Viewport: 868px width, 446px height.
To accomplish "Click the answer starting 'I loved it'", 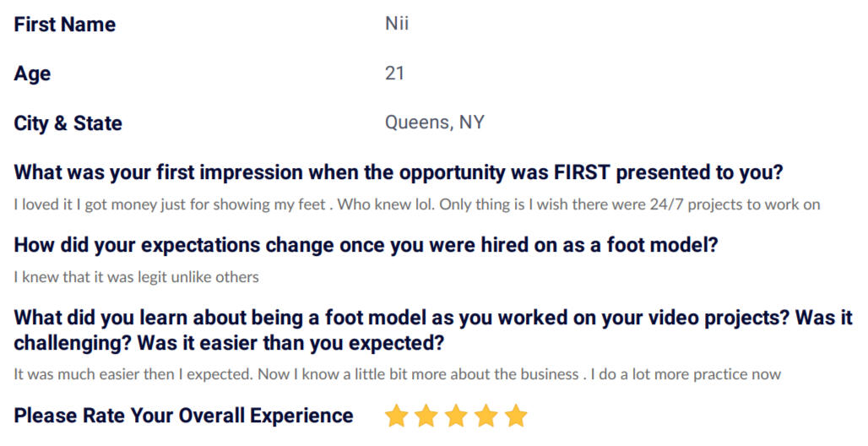I will [417, 204].
